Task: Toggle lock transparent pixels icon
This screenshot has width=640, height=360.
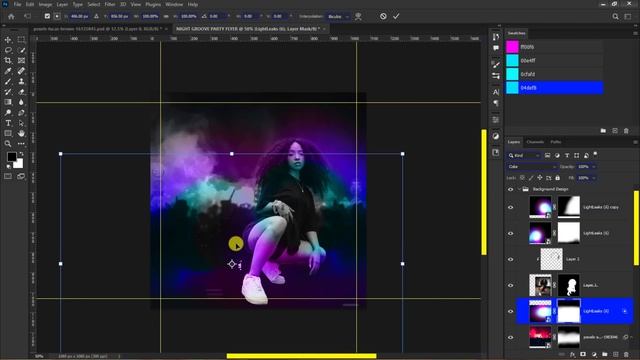Action: (522, 178)
